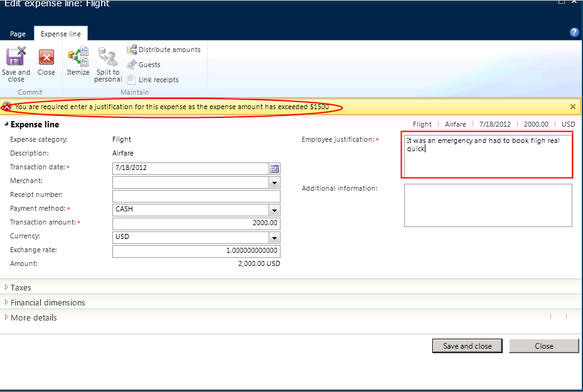Select the Expense line tab
This screenshot has width=583, height=392.
click(61, 34)
